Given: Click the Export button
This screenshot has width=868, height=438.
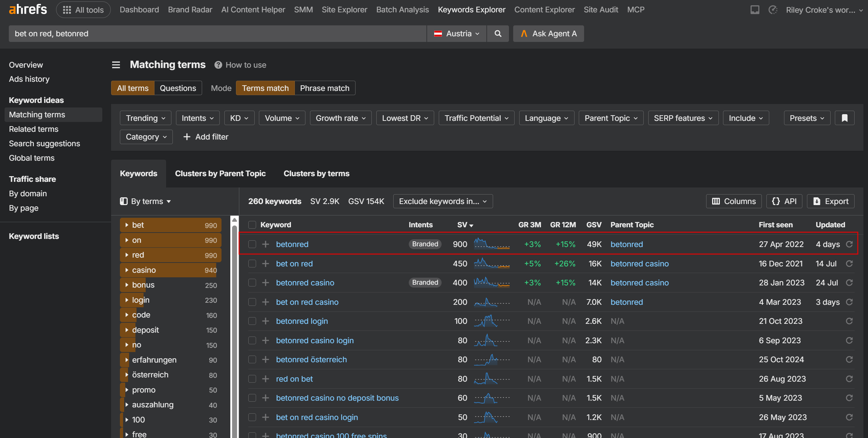Looking at the screenshot, I should pos(831,201).
